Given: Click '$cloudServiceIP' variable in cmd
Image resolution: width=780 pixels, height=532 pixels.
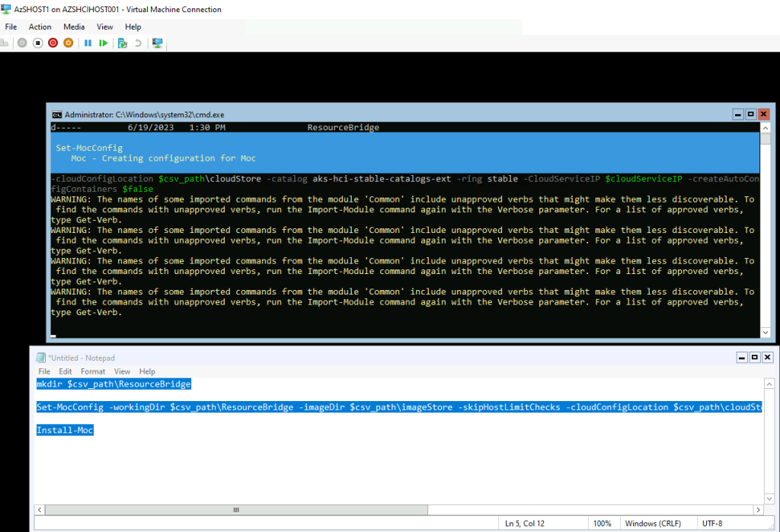Looking at the screenshot, I should click(644, 179).
